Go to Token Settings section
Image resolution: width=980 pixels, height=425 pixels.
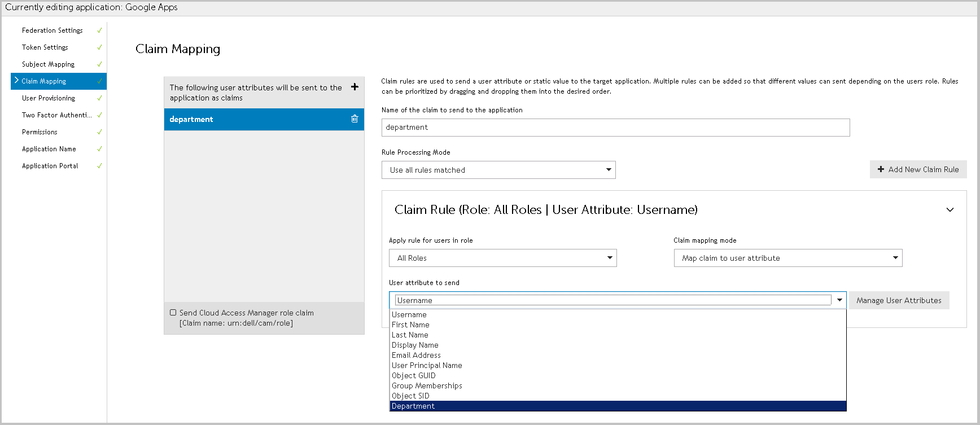point(45,47)
